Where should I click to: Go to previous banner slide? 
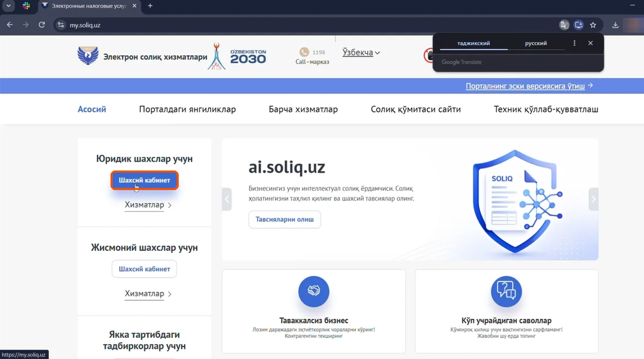tap(227, 199)
